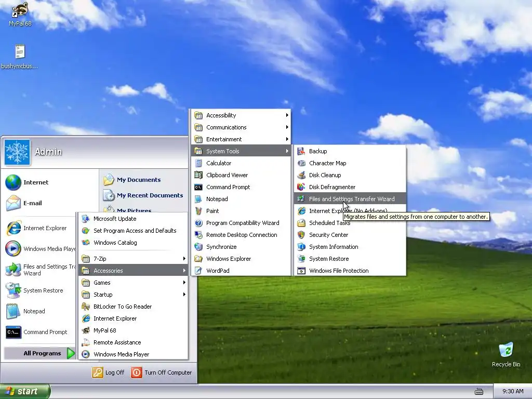Open the MyPal 68 desktop shortcut
This screenshot has width=532, height=399.
pyautogui.click(x=20, y=14)
